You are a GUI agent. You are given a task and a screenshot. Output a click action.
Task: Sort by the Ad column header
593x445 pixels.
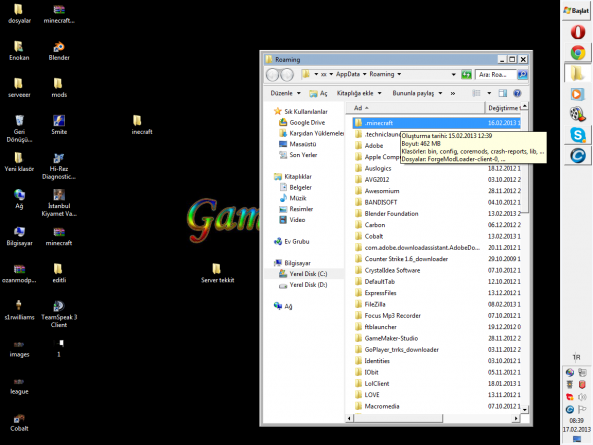click(414, 108)
